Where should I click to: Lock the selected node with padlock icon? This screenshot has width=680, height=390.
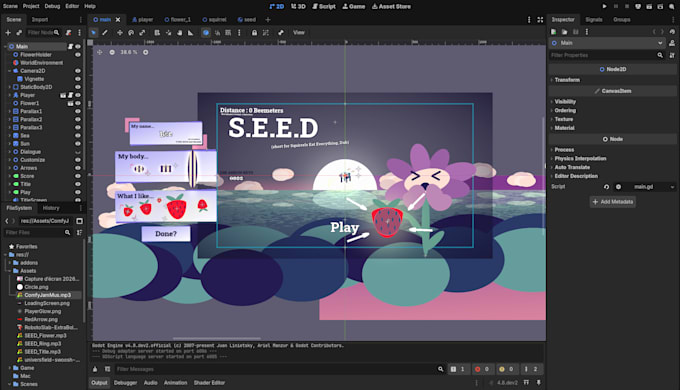tap(254, 33)
